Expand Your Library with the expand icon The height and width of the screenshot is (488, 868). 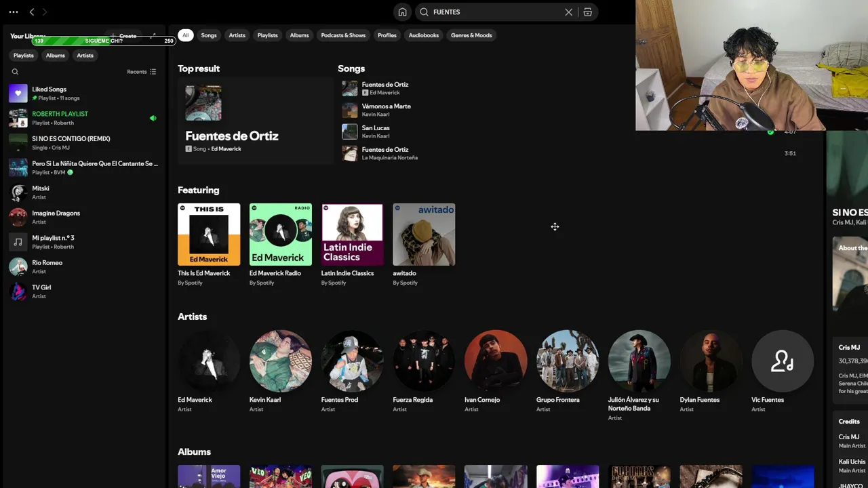[x=153, y=36]
